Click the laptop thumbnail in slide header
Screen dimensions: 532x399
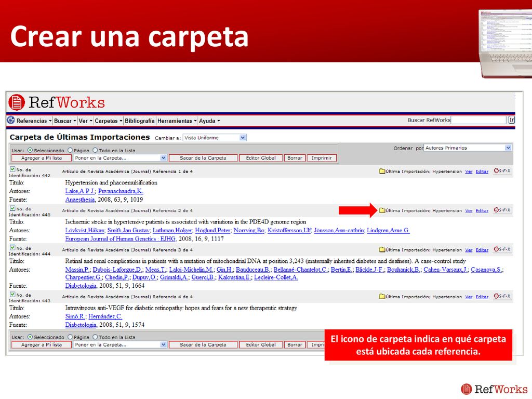tap(506, 44)
